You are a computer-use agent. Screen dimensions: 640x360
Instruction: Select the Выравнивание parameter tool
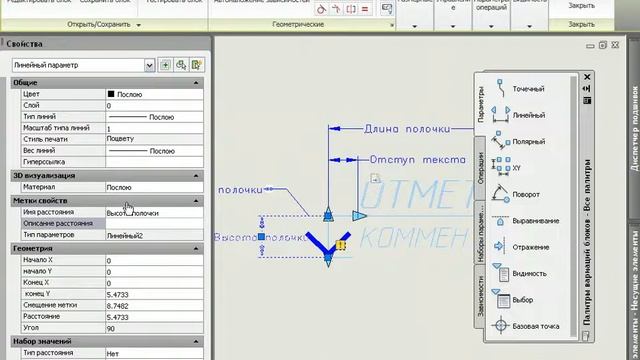tap(526, 221)
